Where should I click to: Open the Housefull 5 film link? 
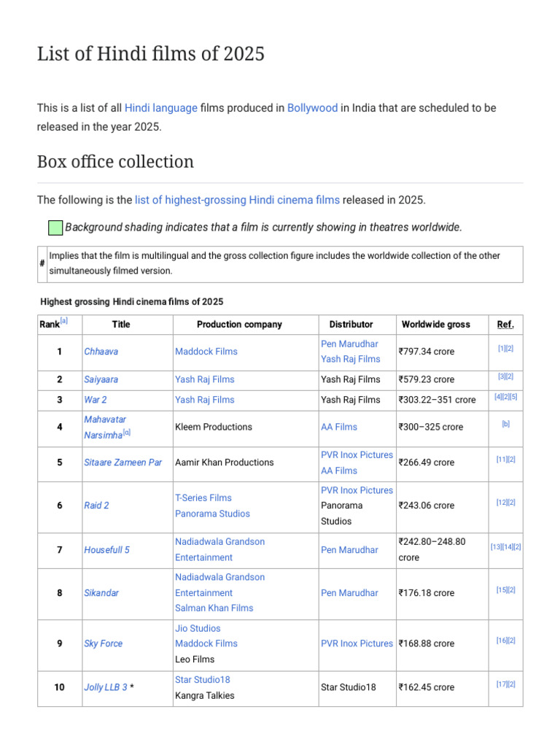[x=106, y=550]
